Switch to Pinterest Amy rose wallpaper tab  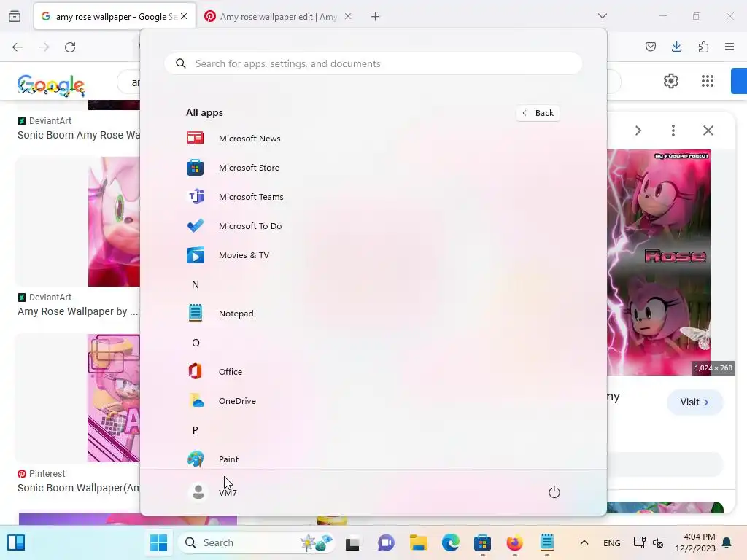[279, 17]
